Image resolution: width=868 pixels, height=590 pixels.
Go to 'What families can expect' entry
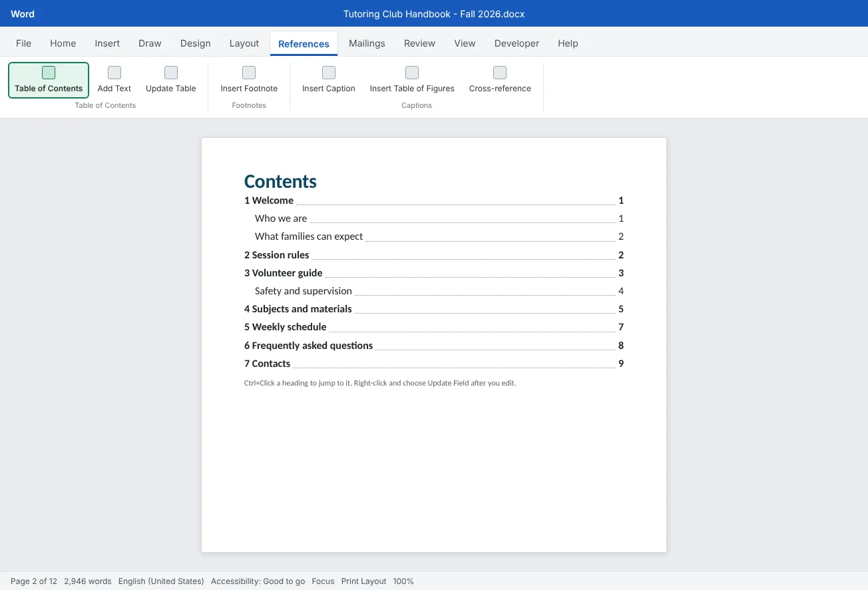(439, 236)
